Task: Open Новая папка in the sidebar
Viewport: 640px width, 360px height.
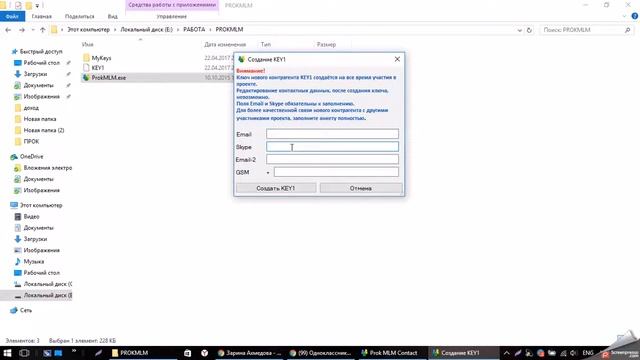Action: pyautogui.click(x=40, y=119)
